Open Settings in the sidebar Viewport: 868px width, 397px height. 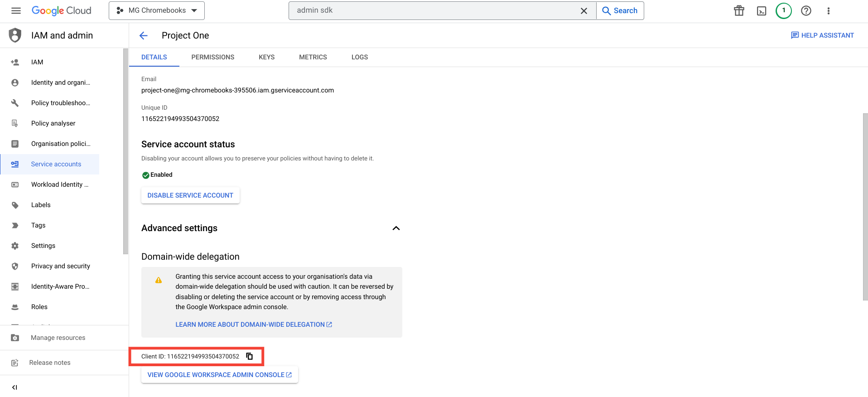(x=50, y=246)
